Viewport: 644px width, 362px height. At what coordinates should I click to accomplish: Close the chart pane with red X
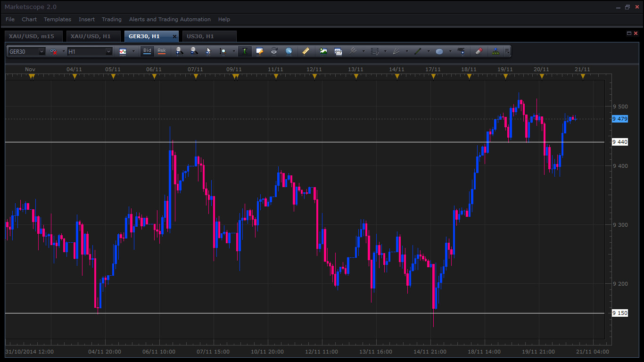pyautogui.click(x=636, y=33)
